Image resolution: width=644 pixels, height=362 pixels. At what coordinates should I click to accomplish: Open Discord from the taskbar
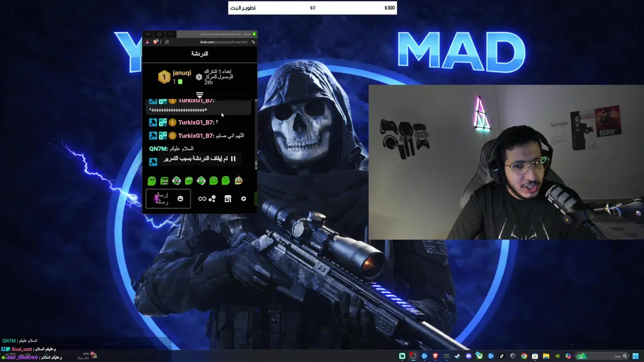click(x=468, y=356)
